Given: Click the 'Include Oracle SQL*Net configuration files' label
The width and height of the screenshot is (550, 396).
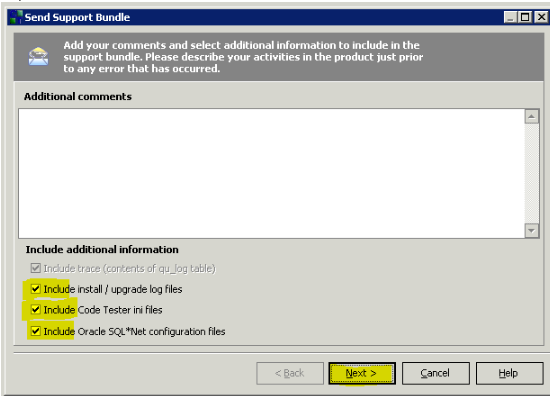Looking at the screenshot, I should [134, 331].
